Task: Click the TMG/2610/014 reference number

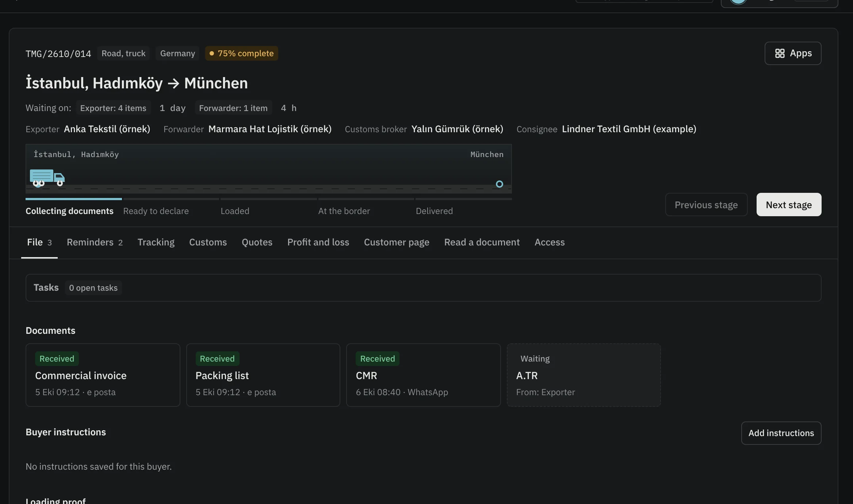Action: click(58, 54)
